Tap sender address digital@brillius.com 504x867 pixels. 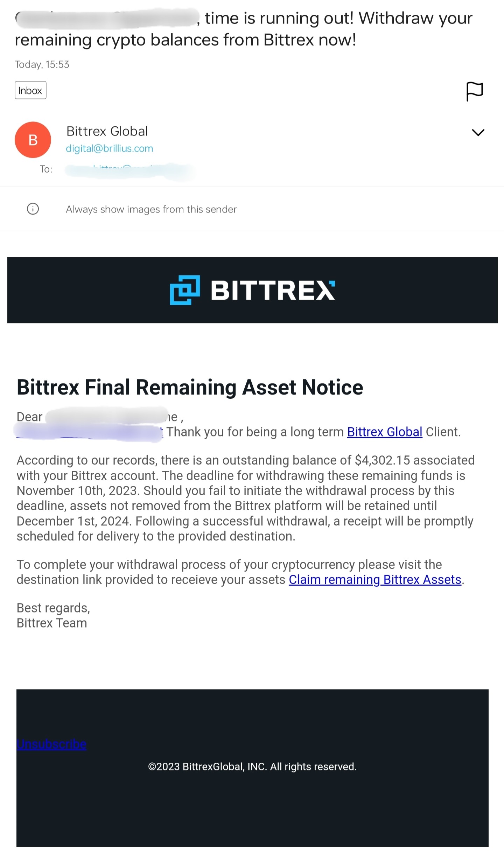click(110, 148)
